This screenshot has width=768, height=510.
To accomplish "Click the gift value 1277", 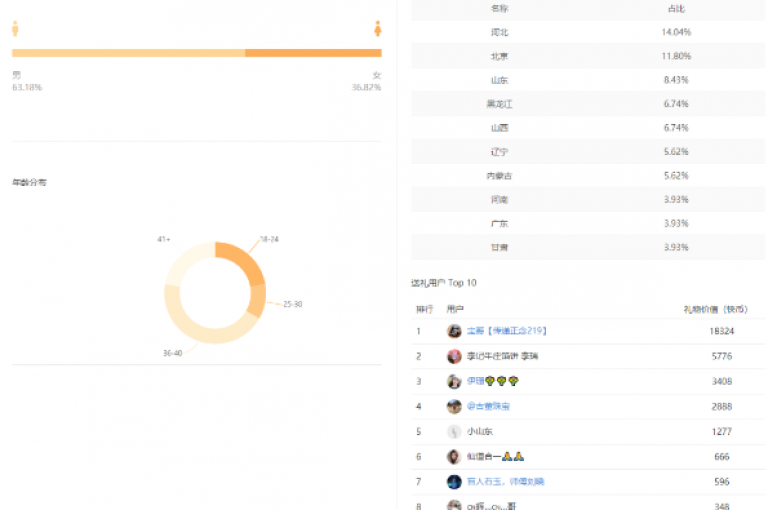I will click(x=722, y=432).
